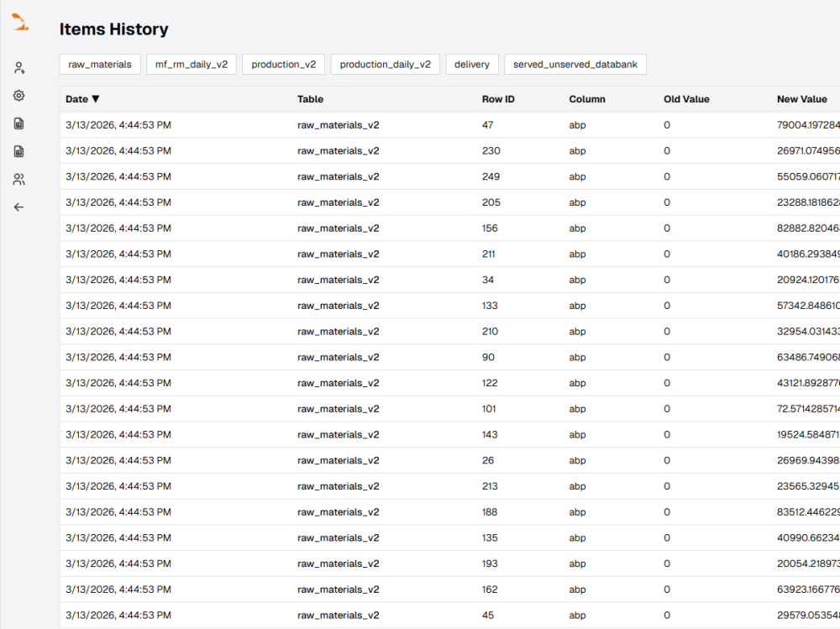840x629 pixels.
Task: Click new value starting with 55059
Action: point(808,176)
